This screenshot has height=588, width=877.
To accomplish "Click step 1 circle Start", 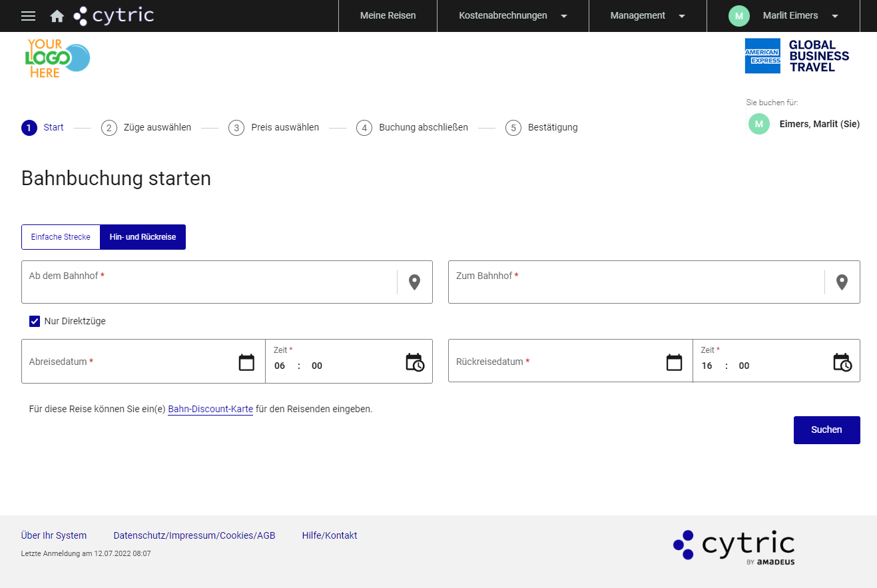I will click(29, 127).
